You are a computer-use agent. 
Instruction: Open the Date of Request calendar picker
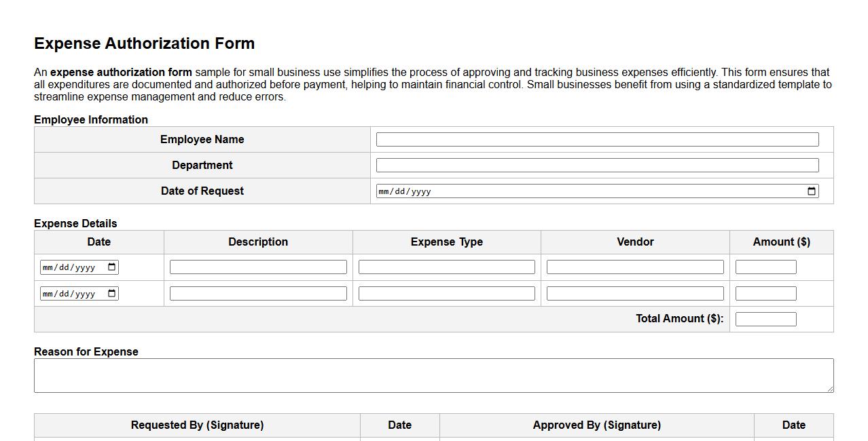click(811, 191)
